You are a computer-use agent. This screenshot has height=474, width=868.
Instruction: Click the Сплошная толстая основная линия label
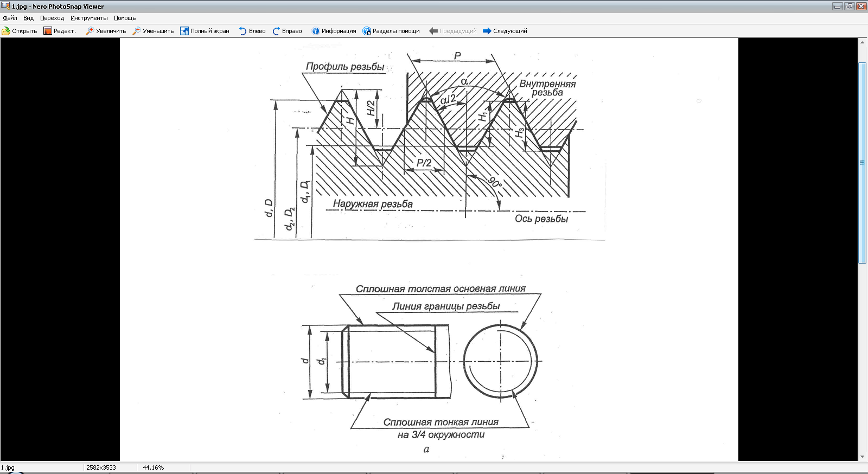[441, 289]
